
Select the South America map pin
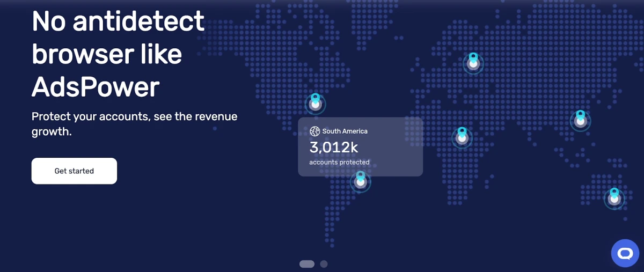(x=361, y=182)
